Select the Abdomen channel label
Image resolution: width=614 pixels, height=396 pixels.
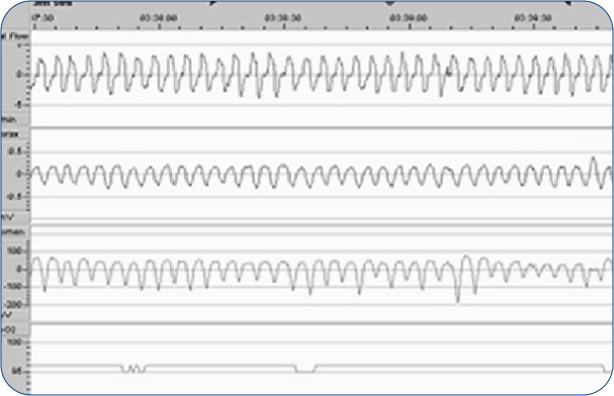click(x=13, y=232)
